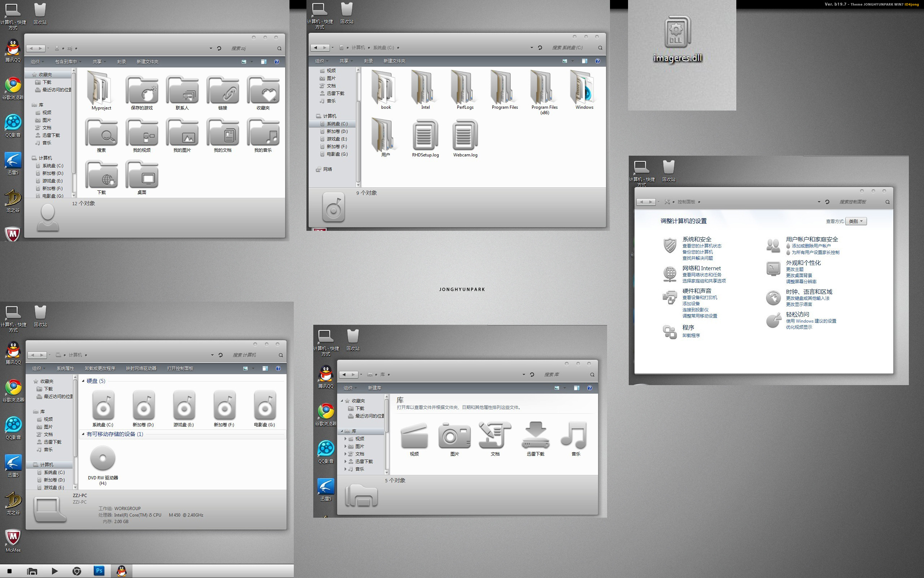Expand 迅雷下载 tree node in 库 window
Image resolution: width=924 pixels, height=578 pixels.
345,461
